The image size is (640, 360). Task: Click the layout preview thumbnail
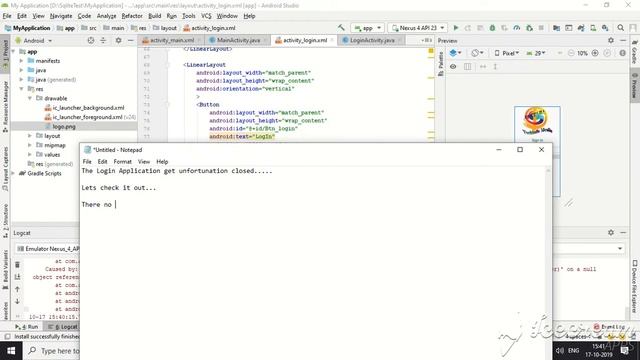537,151
